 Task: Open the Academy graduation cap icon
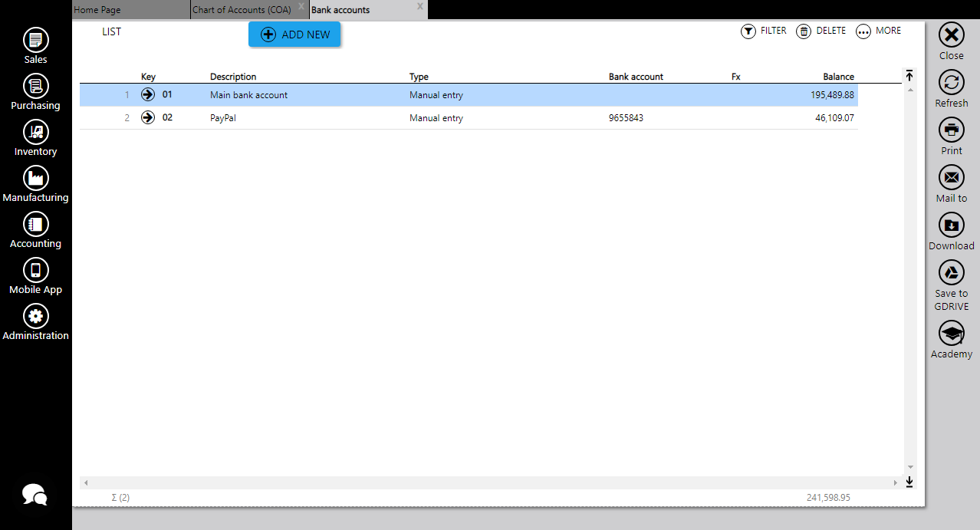click(x=952, y=334)
